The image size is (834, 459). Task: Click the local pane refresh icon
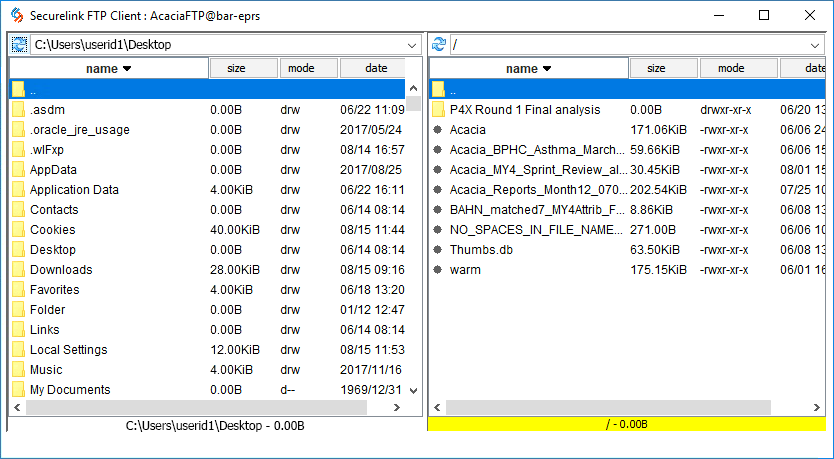click(x=18, y=44)
